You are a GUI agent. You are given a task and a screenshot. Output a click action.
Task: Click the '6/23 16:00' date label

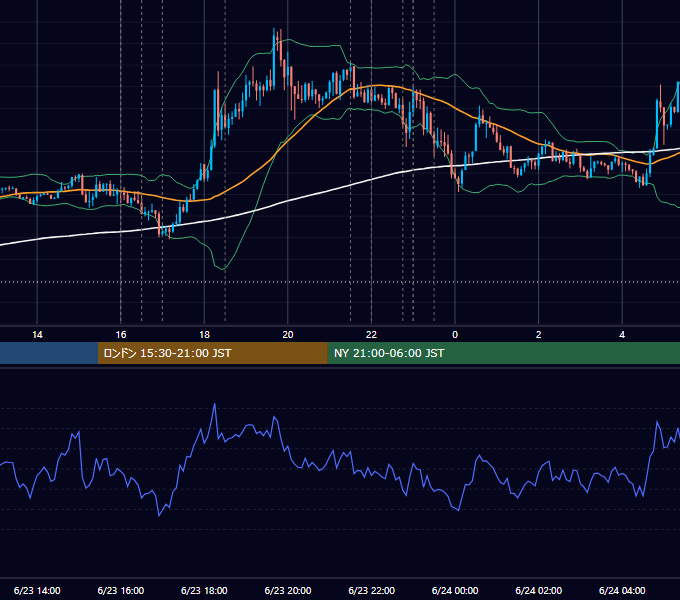[121, 590]
